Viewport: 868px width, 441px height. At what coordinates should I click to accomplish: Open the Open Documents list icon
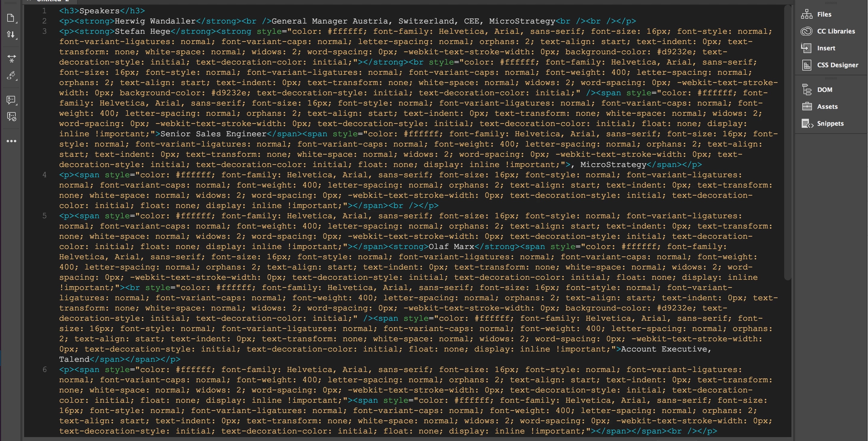pyautogui.click(x=11, y=18)
